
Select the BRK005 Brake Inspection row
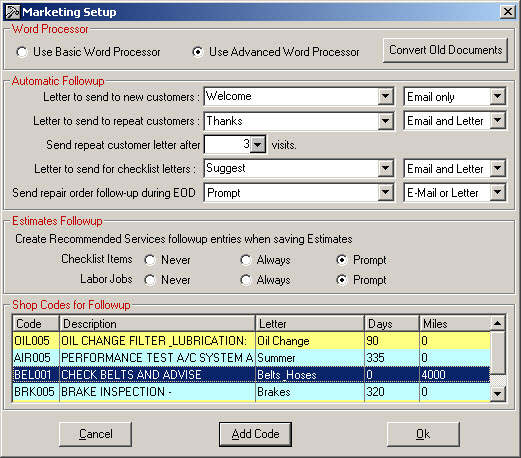coord(251,392)
